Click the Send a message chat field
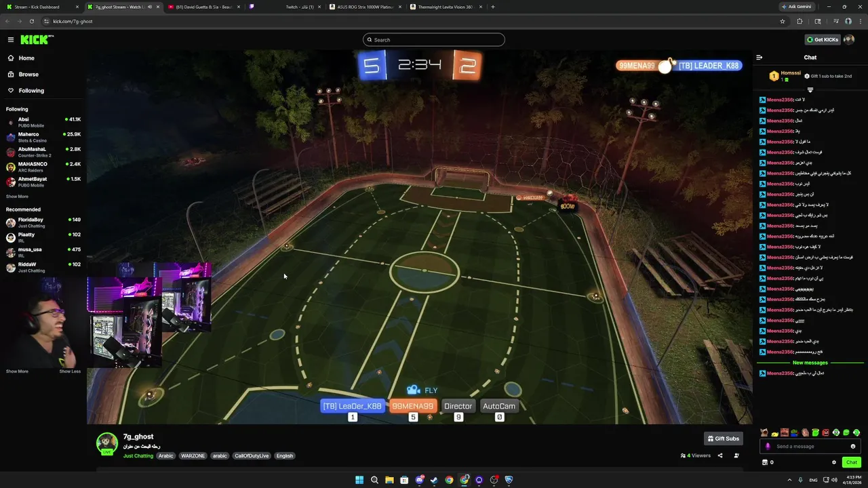 [x=810, y=447]
